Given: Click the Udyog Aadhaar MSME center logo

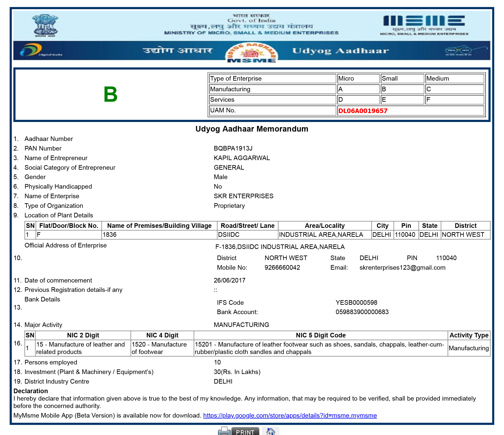Looking at the screenshot, I should coord(251,53).
